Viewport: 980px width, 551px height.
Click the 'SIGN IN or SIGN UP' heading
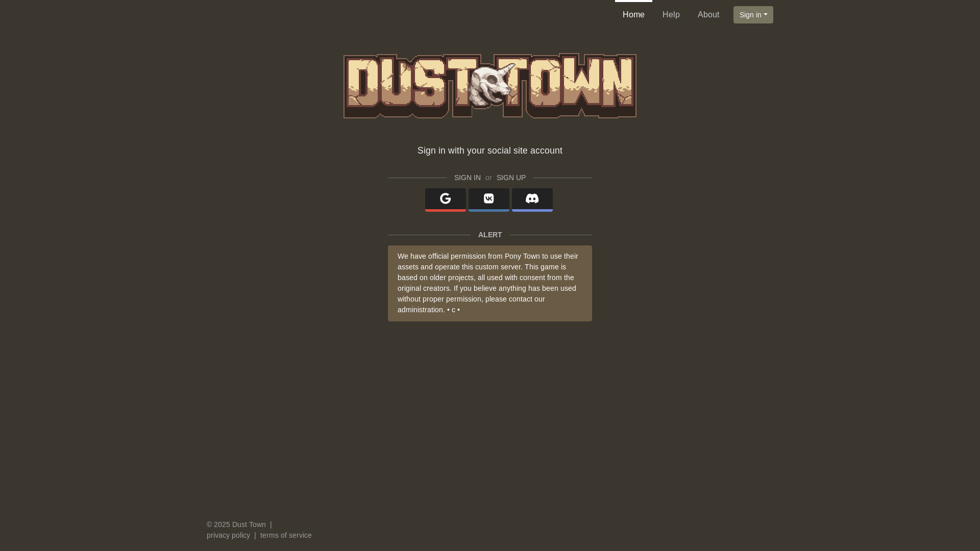click(x=490, y=178)
